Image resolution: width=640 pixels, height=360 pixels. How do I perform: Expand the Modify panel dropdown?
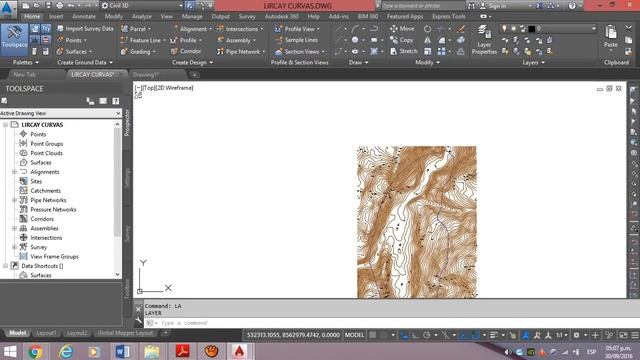(427, 62)
